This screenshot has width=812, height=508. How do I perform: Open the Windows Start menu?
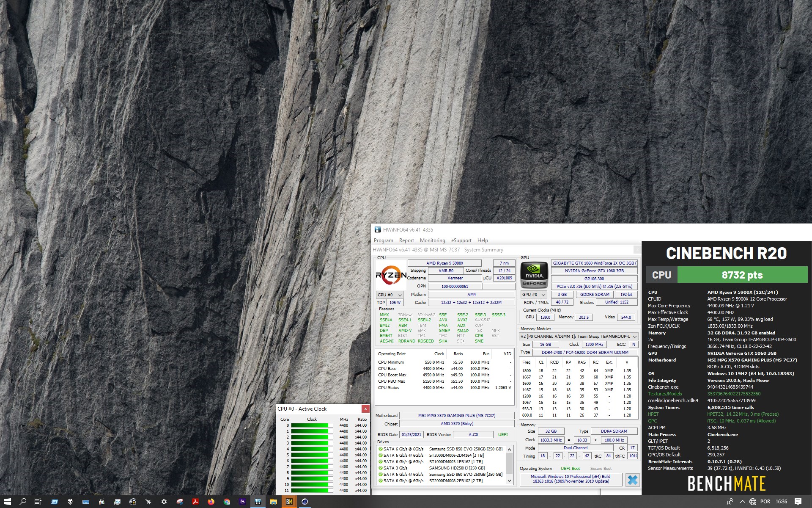pyautogui.click(x=7, y=502)
